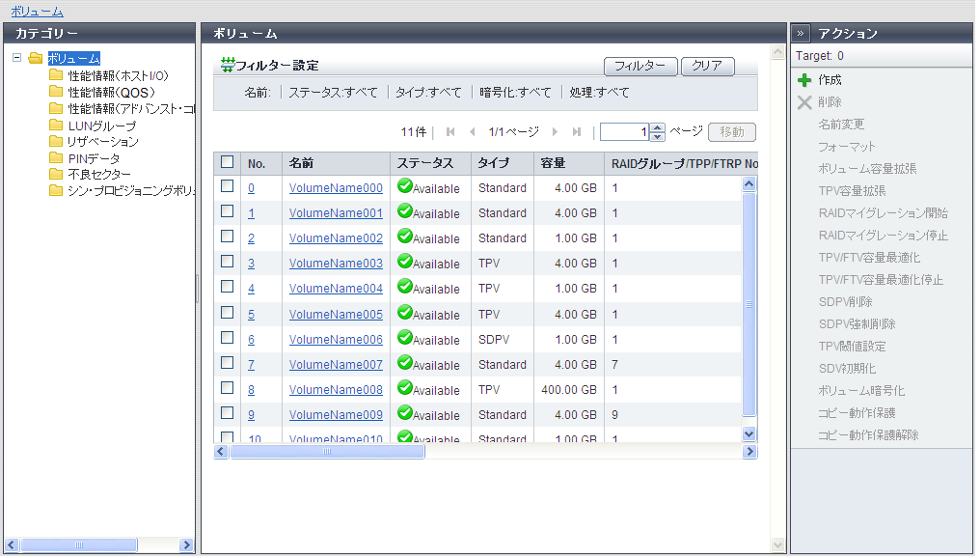This screenshot has width=980, height=558.
Task: Collapse the ボリューム tree root node
Action: (x=16, y=58)
